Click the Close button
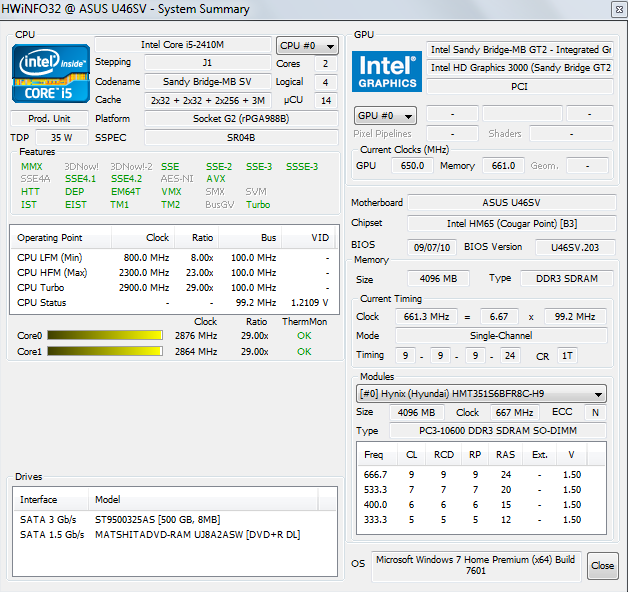The width and height of the screenshot is (628, 592). click(602, 566)
